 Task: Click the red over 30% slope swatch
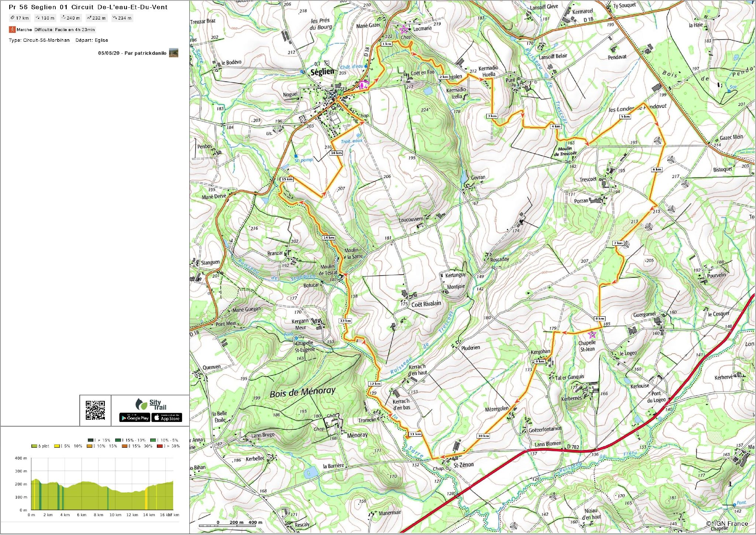click(159, 446)
